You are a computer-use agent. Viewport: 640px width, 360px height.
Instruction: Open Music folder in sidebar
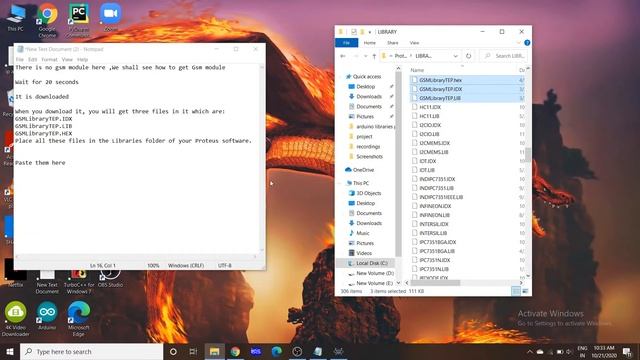(x=359, y=233)
